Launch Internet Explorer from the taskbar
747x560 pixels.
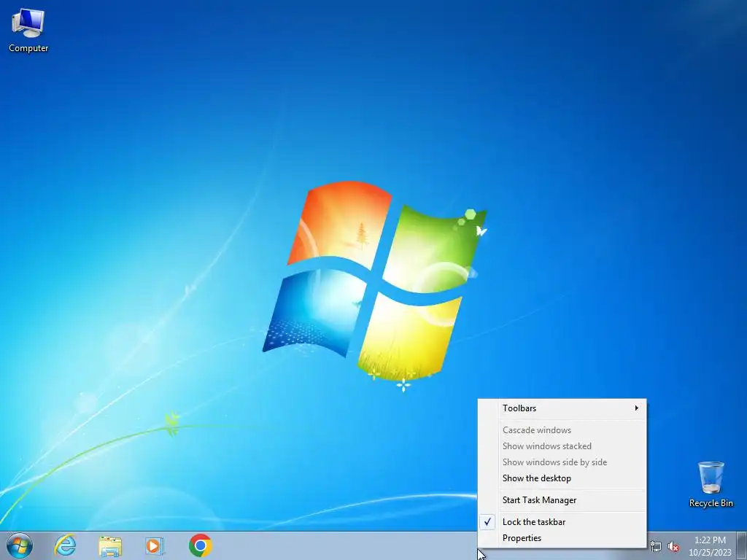(x=65, y=545)
